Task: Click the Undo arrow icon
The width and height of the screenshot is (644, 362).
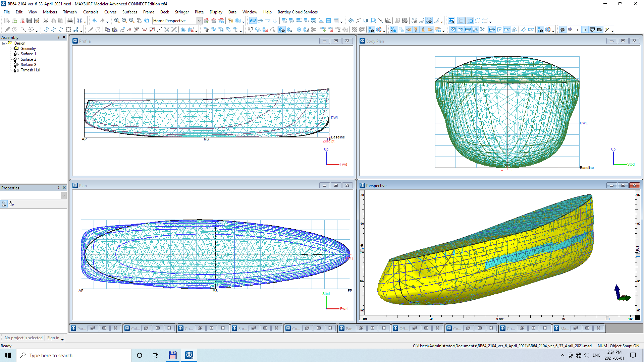Action: click(95, 21)
